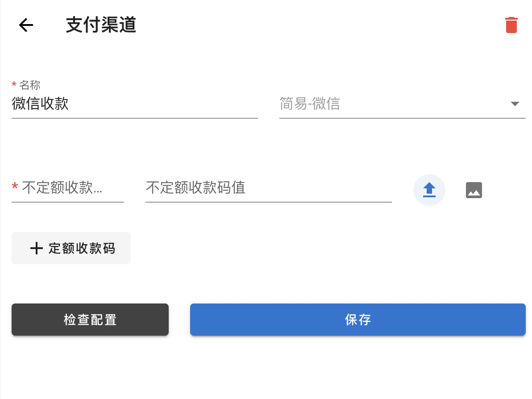Click the photo gallery icon on the right
The height and width of the screenshot is (399, 532).
pyautogui.click(x=474, y=190)
